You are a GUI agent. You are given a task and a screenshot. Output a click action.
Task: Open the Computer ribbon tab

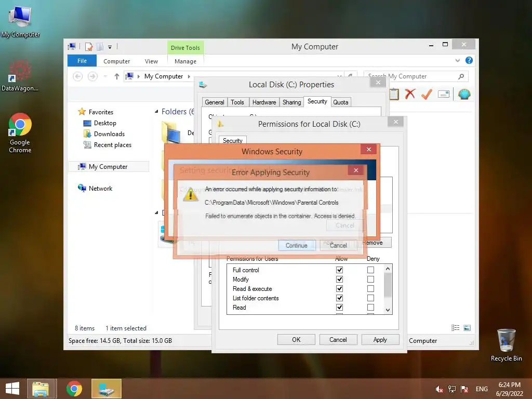tap(117, 61)
